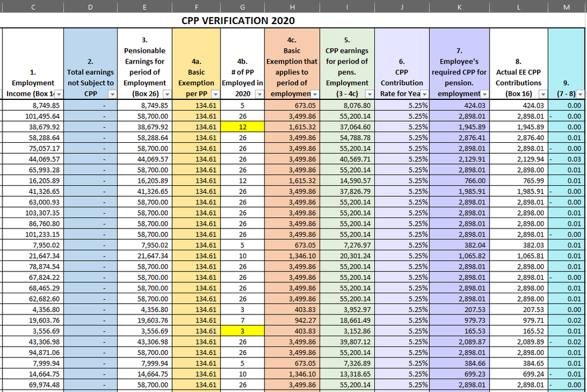This screenshot has width=587, height=392.
Task: Open the filter for Total earnings not Subject to CPP
Action: [111, 95]
